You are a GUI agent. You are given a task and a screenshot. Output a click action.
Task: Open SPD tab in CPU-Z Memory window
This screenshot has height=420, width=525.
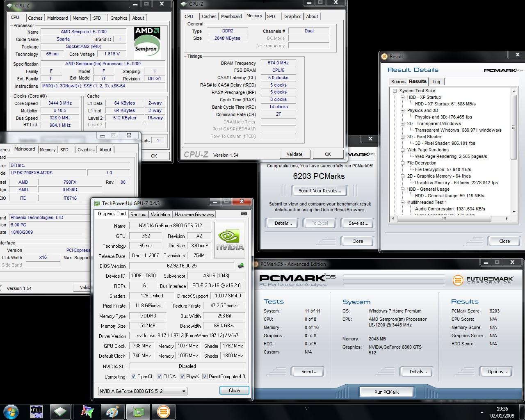pos(271,16)
